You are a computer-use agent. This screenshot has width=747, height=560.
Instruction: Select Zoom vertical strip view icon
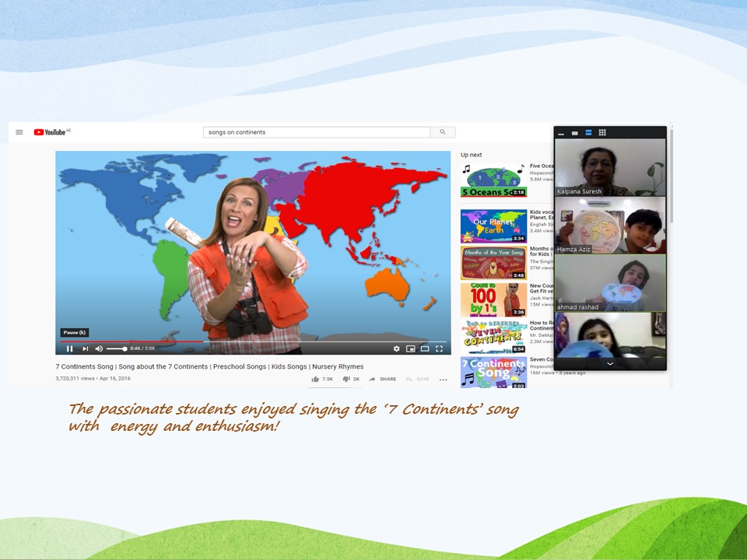click(588, 133)
